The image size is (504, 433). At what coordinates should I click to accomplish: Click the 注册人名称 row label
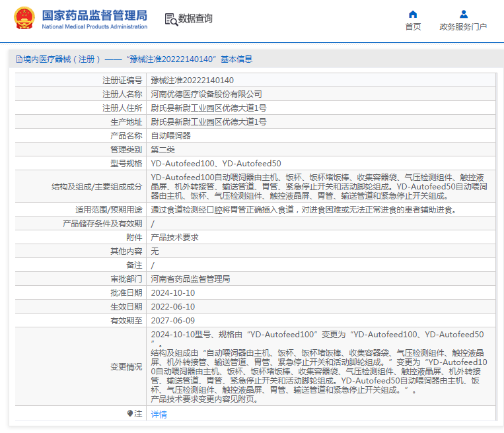(122, 94)
